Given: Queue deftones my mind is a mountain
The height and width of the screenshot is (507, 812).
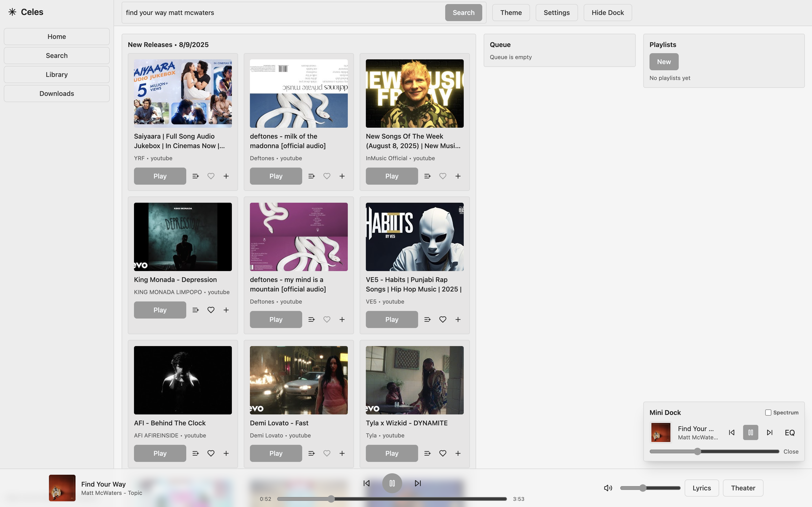Looking at the screenshot, I should (x=311, y=319).
